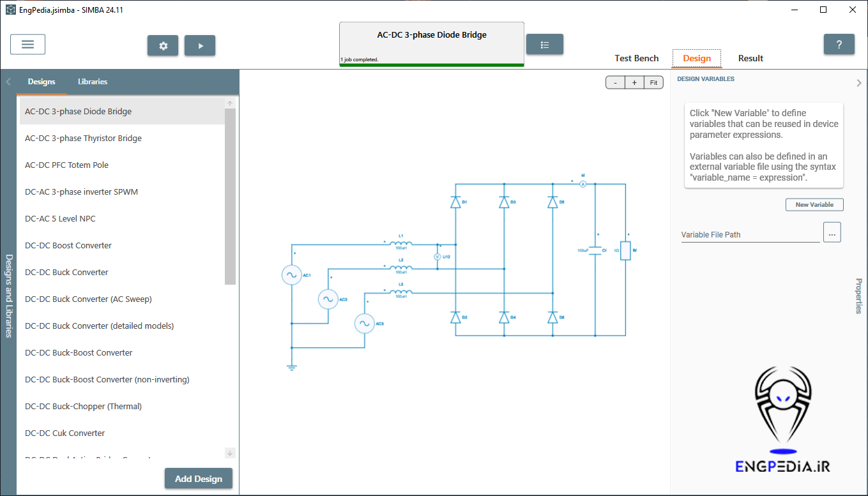This screenshot has width=868, height=496.
Task: Expand the Properties panel right chevron
Action: coord(858,82)
